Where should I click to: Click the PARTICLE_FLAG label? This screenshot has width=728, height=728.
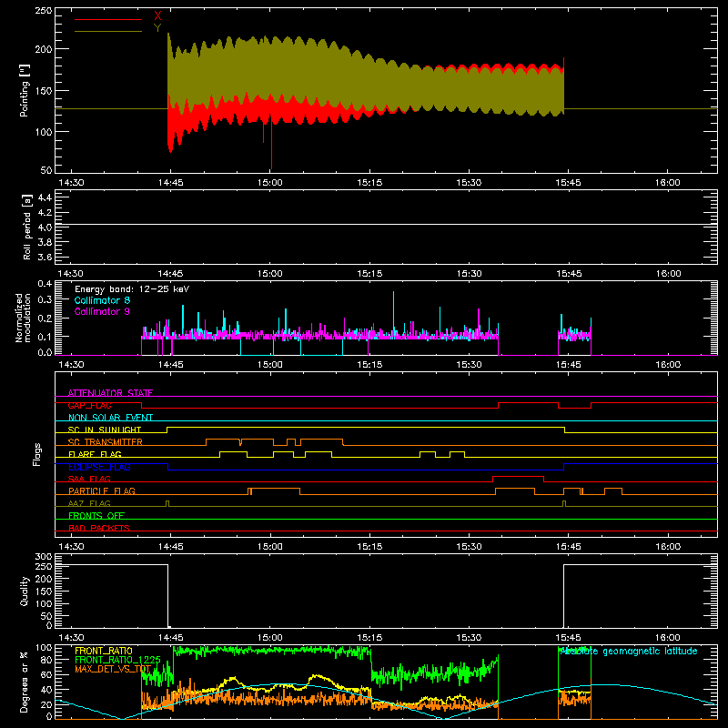(x=102, y=490)
